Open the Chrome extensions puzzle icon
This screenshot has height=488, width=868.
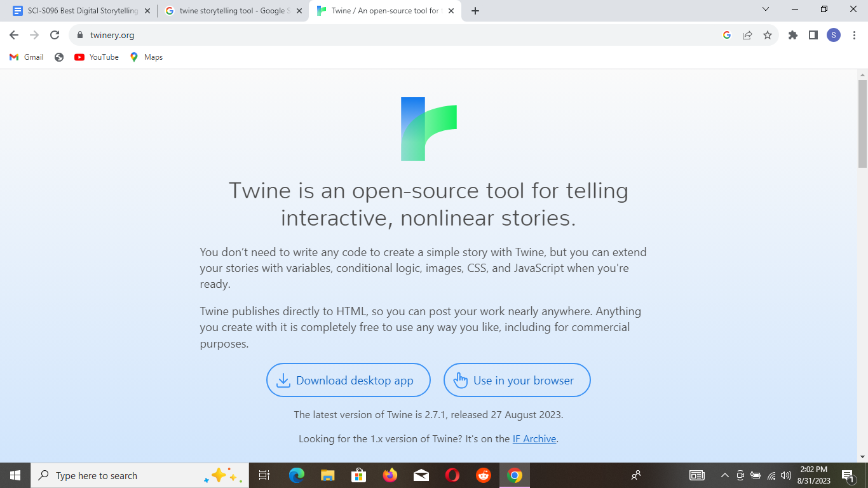[x=792, y=35]
